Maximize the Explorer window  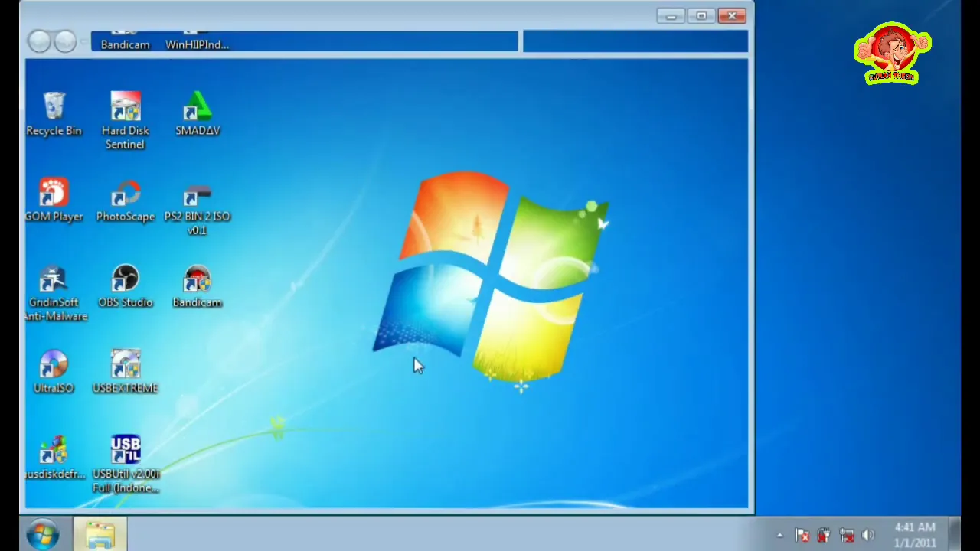click(x=701, y=16)
